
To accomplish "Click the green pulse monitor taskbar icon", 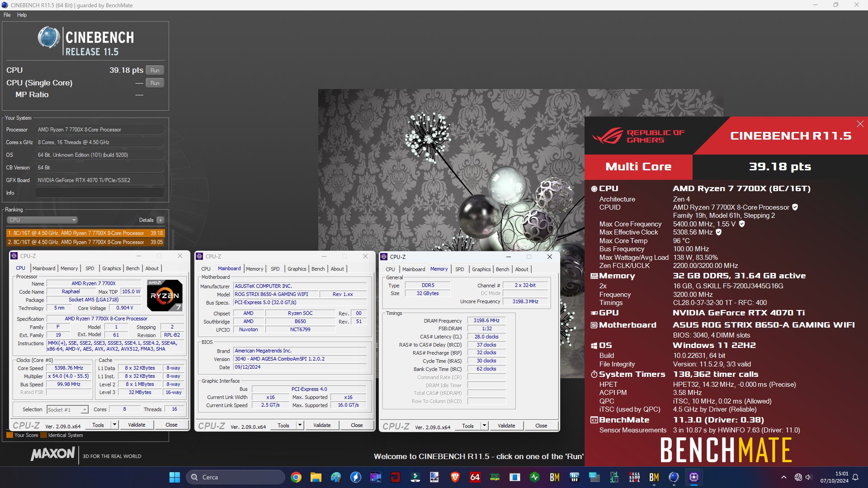I will (535, 477).
